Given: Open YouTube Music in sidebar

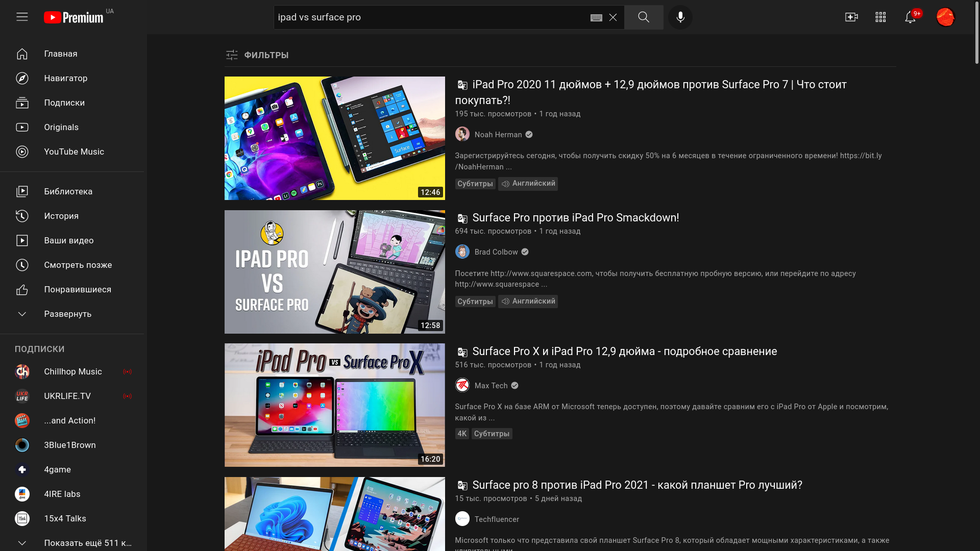Looking at the screenshot, I should [72, 152].
